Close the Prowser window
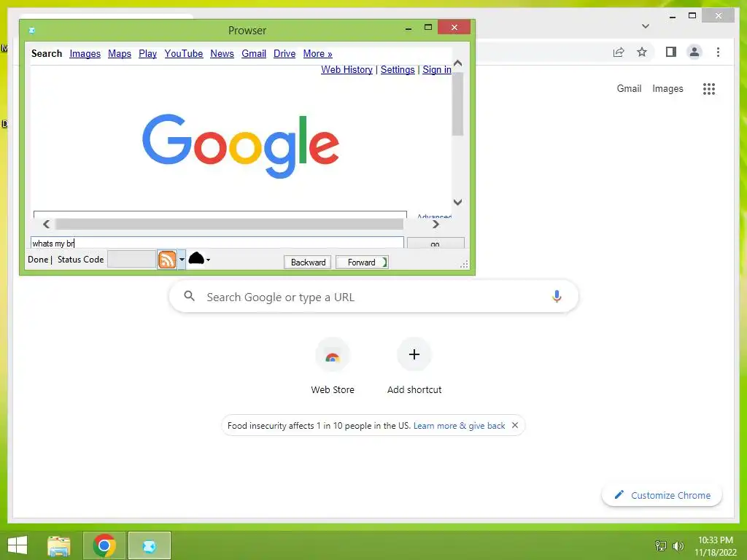Screen dimensions: 747x560 454,27
